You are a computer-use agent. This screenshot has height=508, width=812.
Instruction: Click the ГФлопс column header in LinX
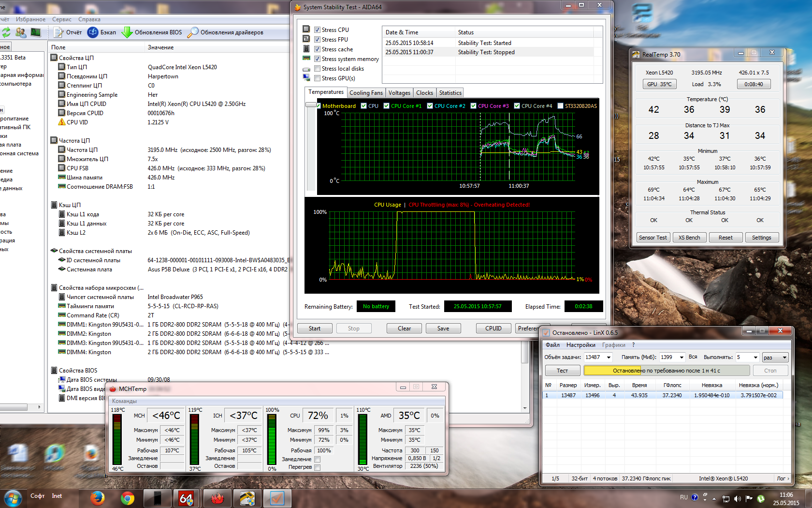[672, 385]
